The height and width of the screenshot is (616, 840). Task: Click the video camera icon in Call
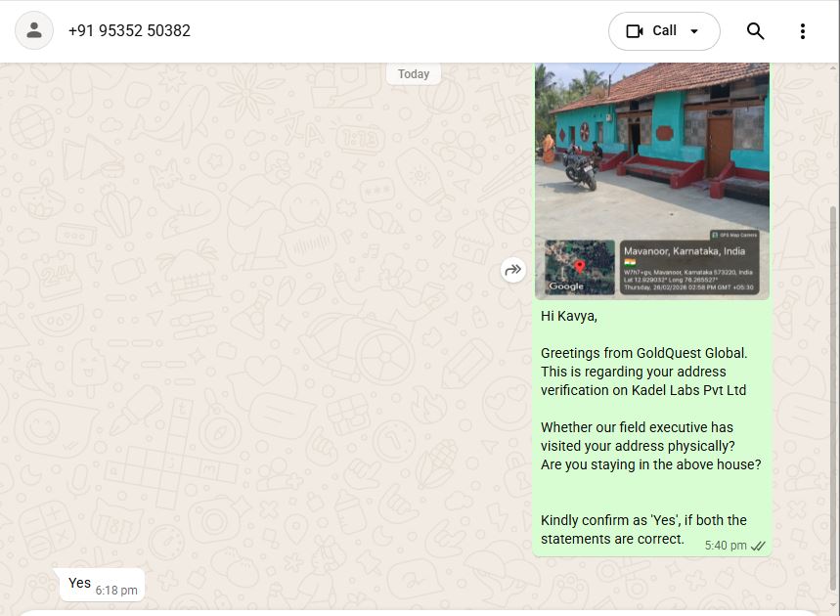pos(635,31)
